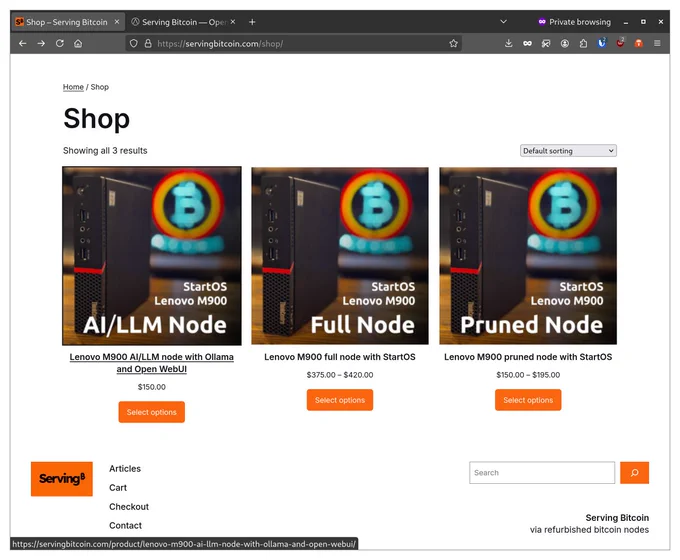
Task: Click the blue Bitwarden shield extension icon
Action: pos(602,43)
